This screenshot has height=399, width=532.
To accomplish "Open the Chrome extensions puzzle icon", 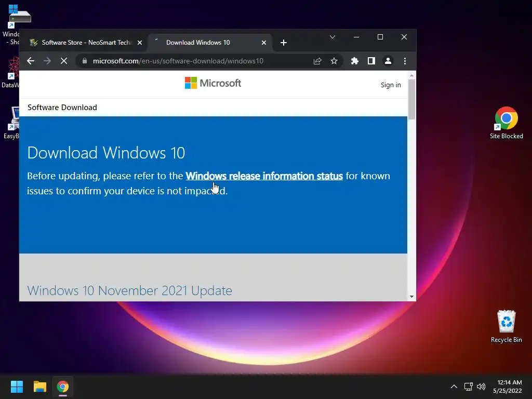I will [x=354, y=61].
